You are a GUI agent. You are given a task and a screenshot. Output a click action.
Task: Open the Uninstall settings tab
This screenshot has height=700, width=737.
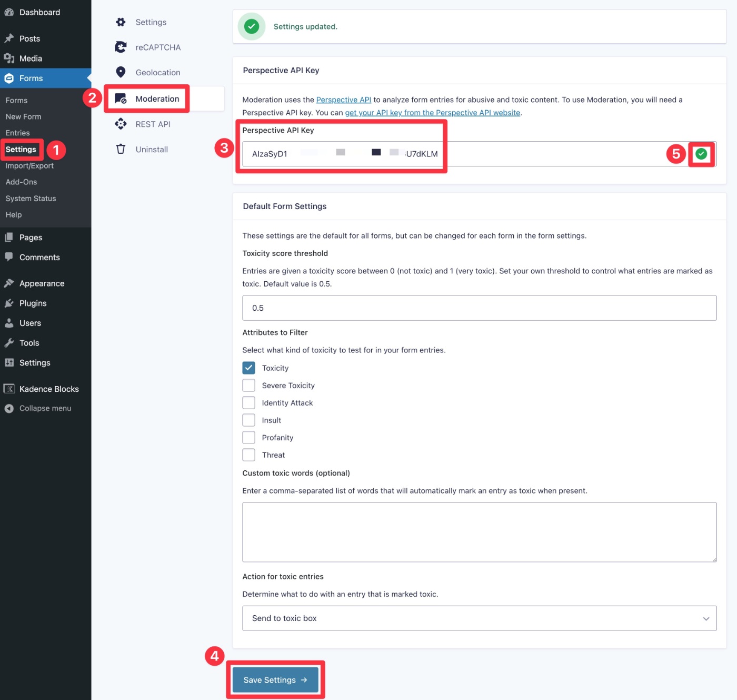152,149
